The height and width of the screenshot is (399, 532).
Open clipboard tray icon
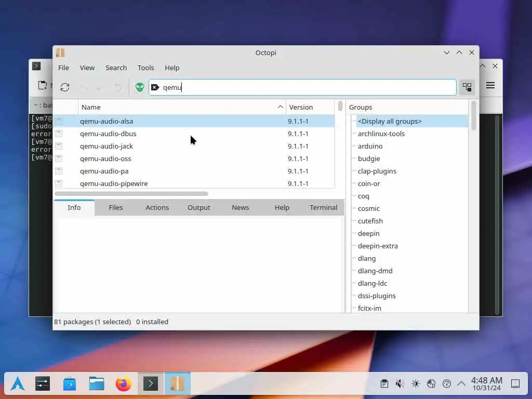point(384,384)
